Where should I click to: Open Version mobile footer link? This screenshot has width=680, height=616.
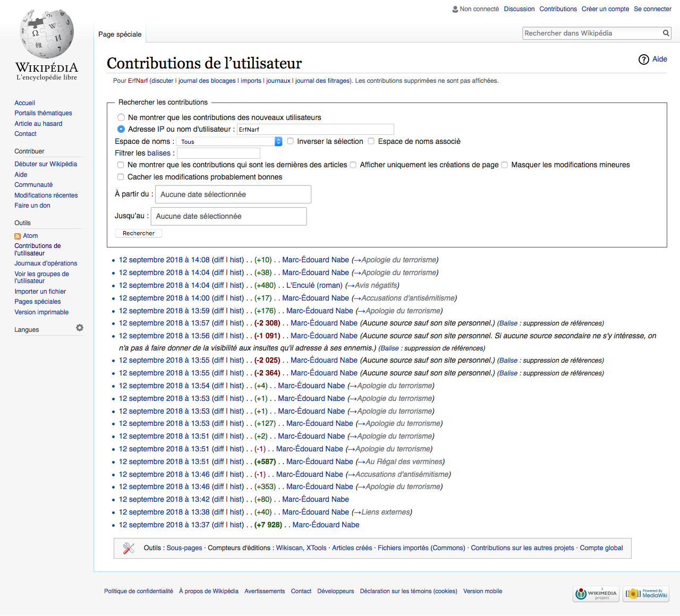pos(482,591)
